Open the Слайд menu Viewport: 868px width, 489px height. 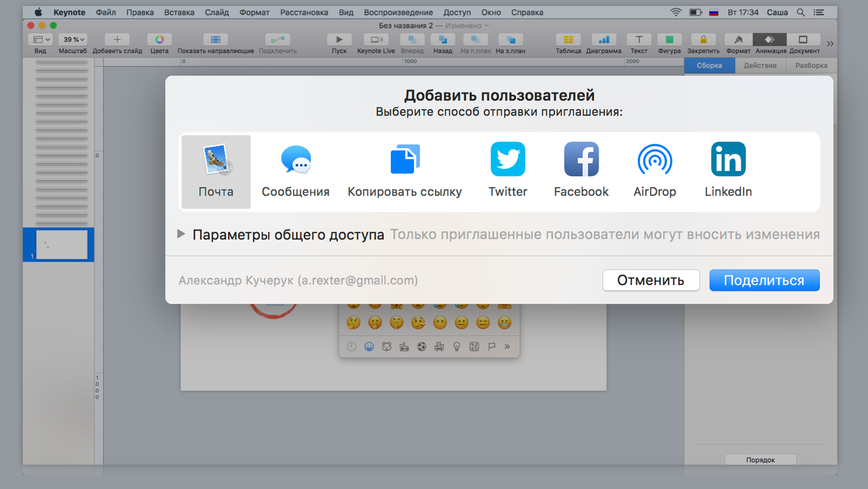217,12
